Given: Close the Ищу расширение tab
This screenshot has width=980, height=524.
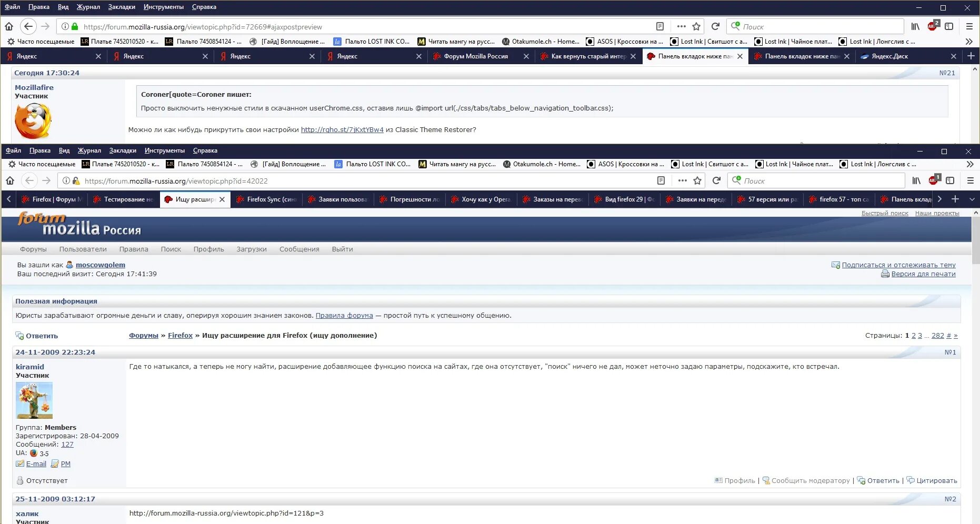Looking at the screenshot, I should click(x=222, y=199).
